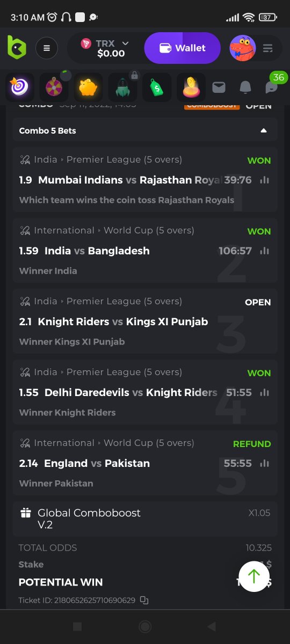Open the lucky spin wheel icon

(54, 87)
